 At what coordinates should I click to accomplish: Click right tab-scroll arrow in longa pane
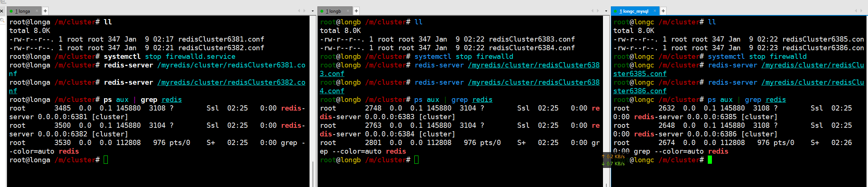(304, 11)
